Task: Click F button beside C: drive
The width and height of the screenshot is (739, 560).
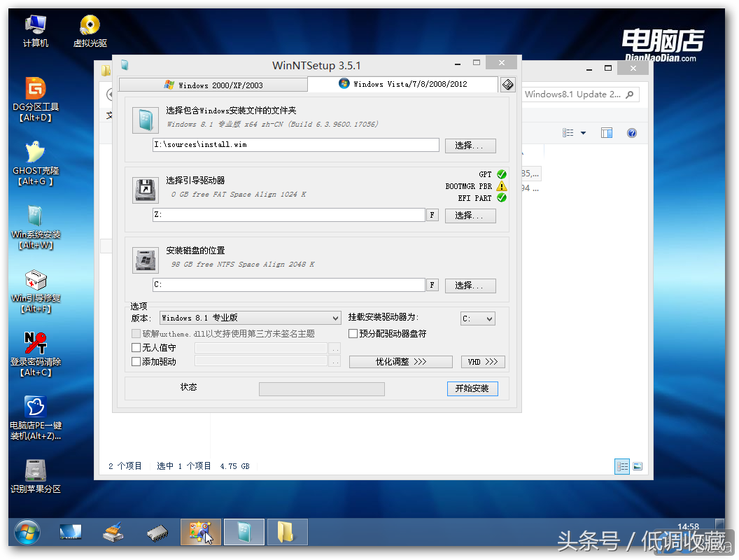Action: [432, 285]
